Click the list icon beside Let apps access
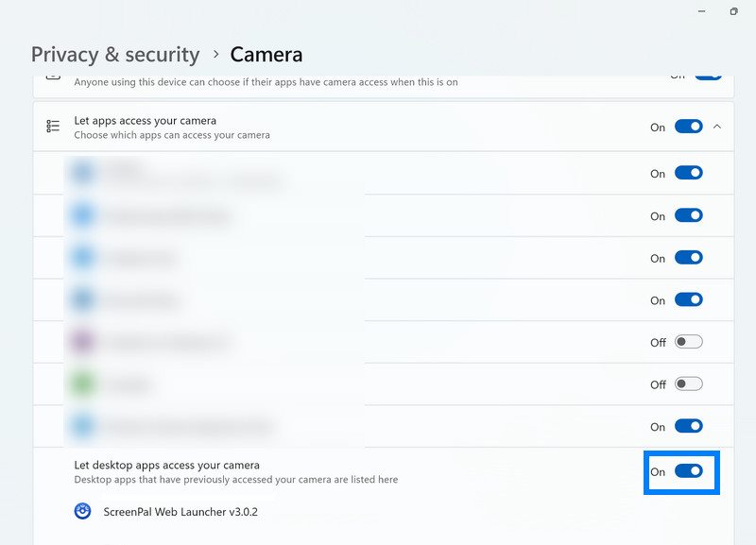 click(x=53, y=127)
